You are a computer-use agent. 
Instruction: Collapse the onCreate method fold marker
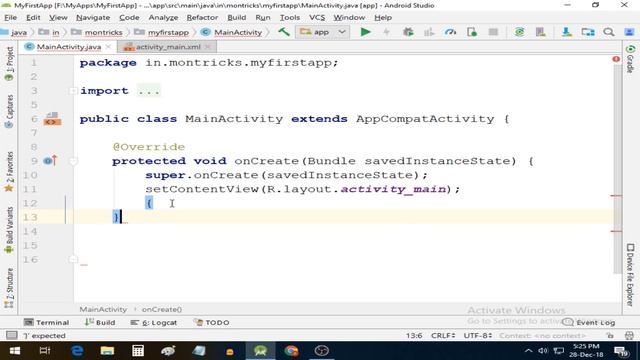[73, 161]
